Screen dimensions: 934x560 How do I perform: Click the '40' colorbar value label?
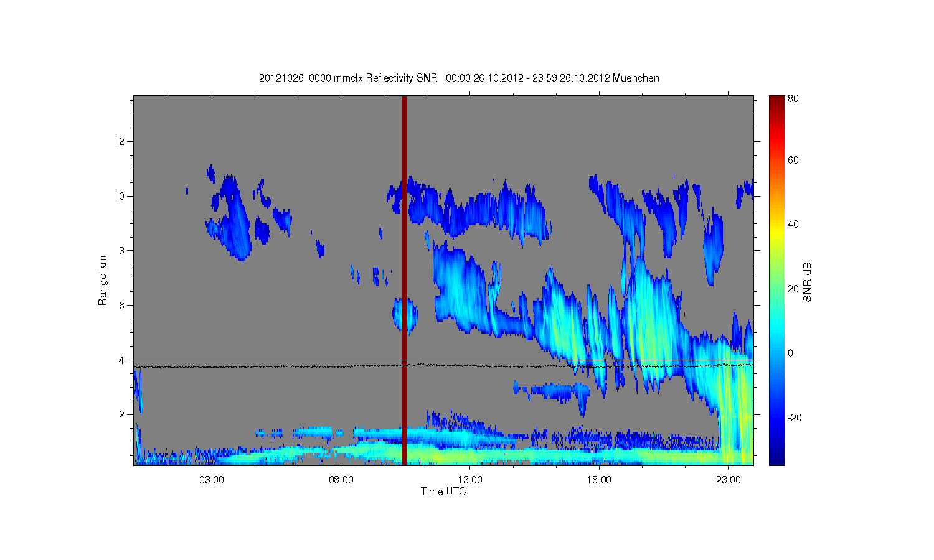coord(793,225)
